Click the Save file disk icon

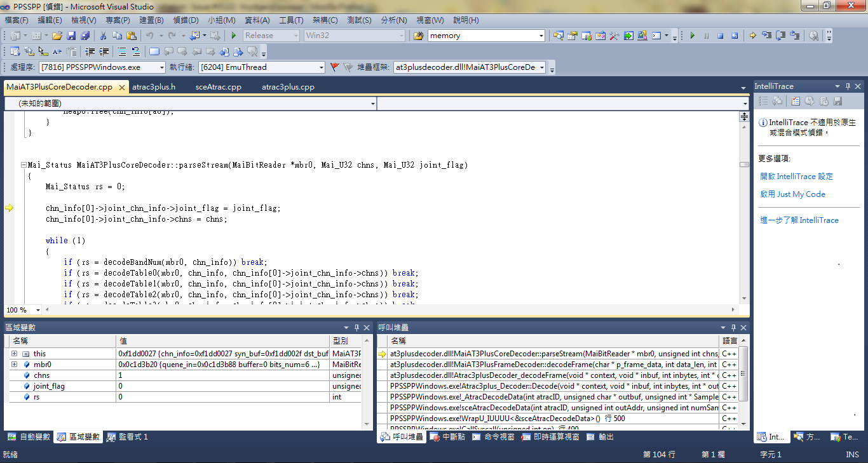pyautogui.click(x=71, y=36)
